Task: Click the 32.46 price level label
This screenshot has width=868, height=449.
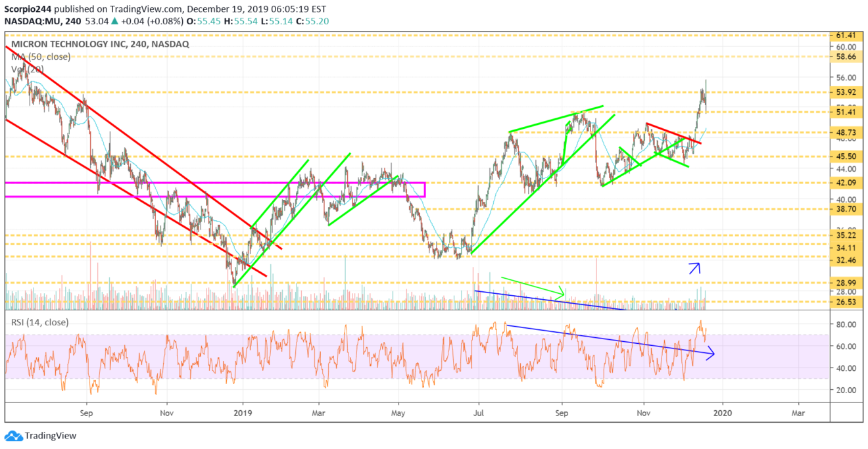Action: [845, 260]
